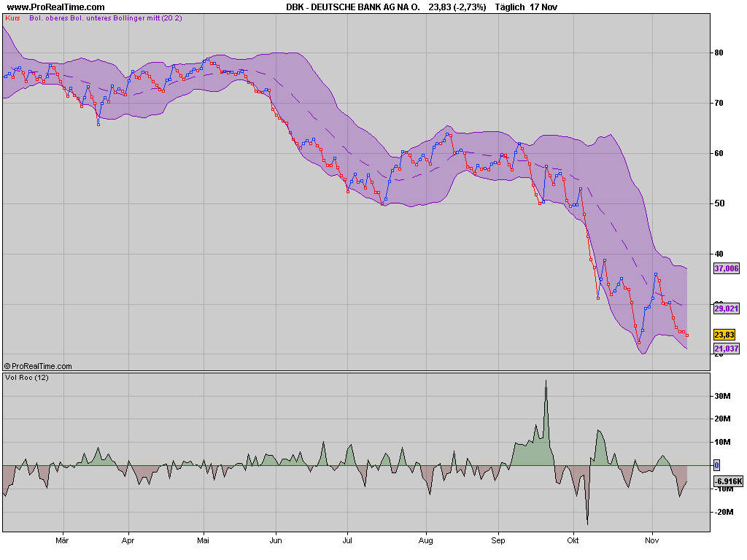Click the 21,037 lower Bollinger value tag
The width and height of the screenshot is (747, 560).
(727, 349)
